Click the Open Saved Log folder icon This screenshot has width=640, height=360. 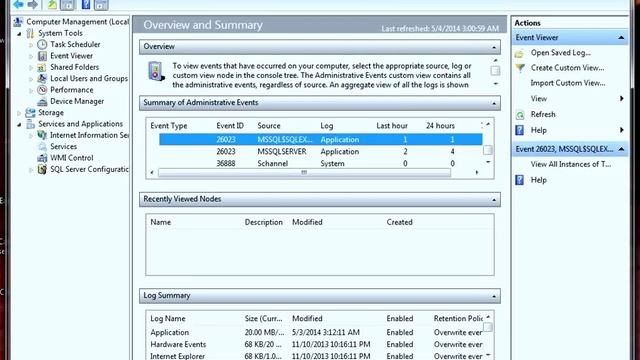[519, 53]
